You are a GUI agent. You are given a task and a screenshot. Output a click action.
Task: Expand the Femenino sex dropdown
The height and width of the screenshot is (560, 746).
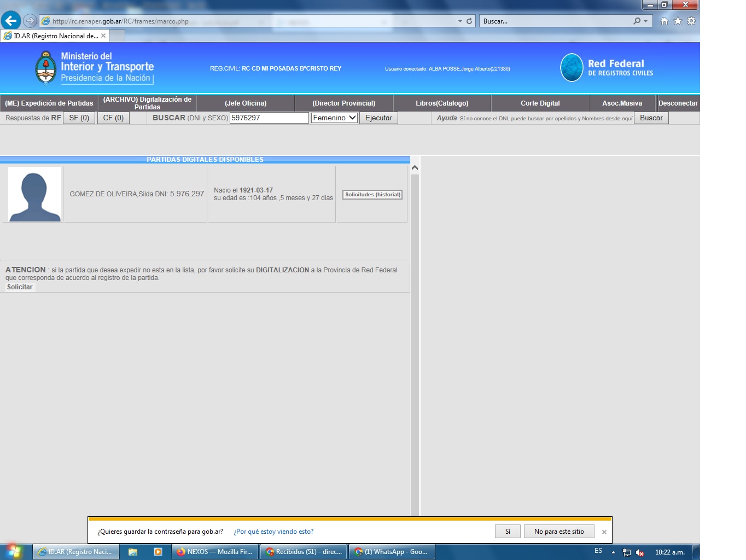coord(334,118)
